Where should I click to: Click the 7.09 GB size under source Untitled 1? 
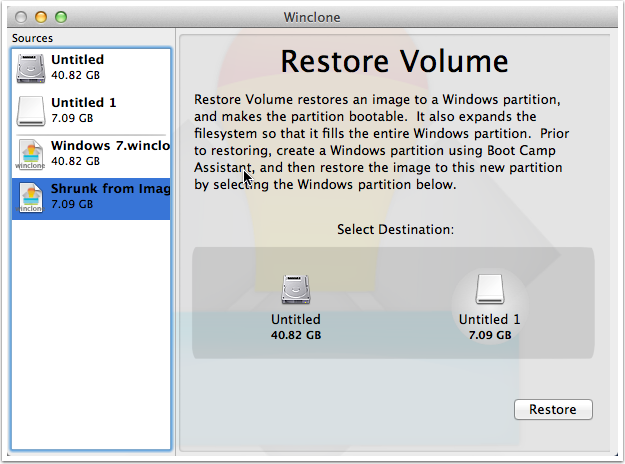click(x=72, y=118)
